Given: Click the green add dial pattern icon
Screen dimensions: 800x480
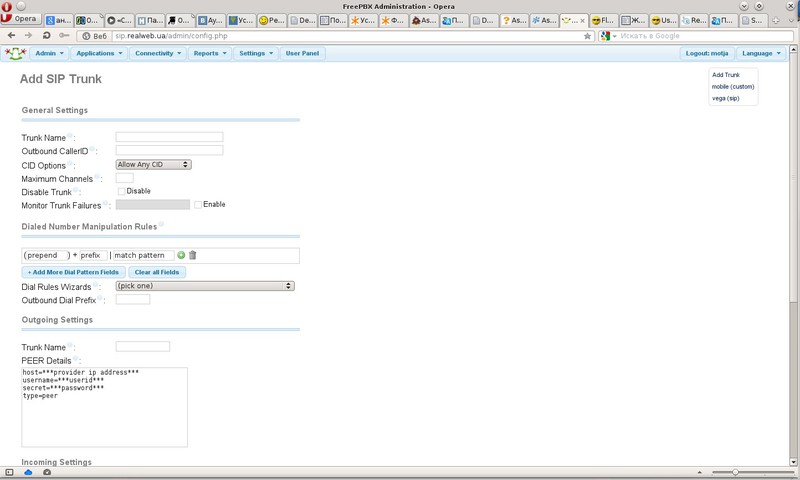Looking at the screenshot, I should click(181, 255).
